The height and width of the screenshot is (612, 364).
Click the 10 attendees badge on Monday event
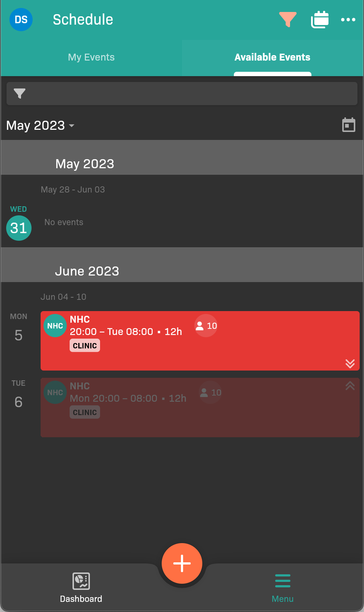coord(206,326)
